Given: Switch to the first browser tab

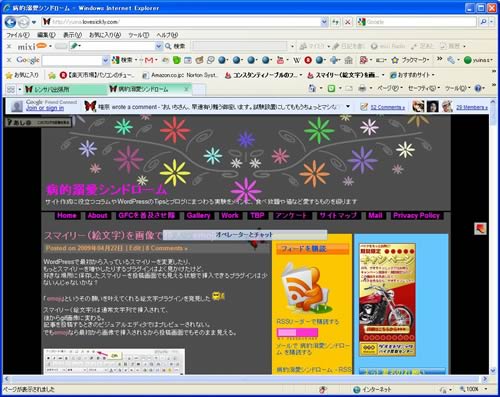Looking at the screenshot, I should coord(65,89).
